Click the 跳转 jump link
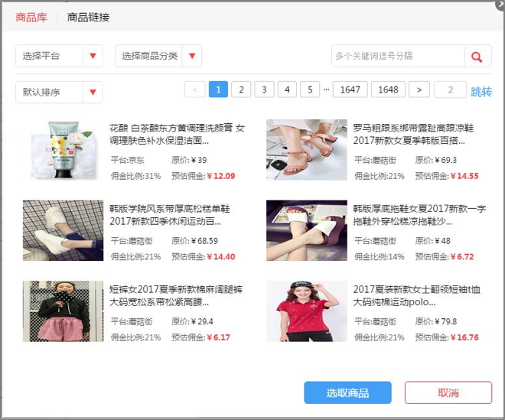Image resolution: width=505 pixels, height=420 pixels. tap(481, 91)
